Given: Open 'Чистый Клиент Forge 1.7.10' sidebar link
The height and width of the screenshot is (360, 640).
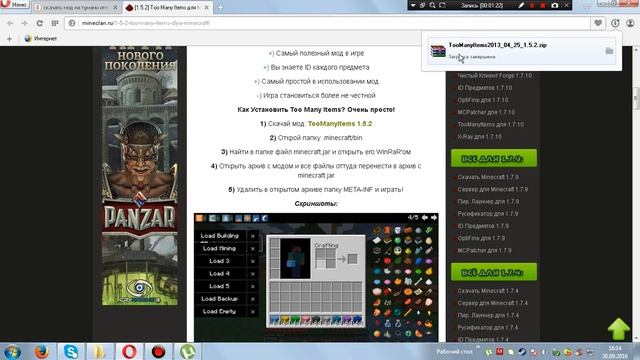Looking at the screenshot, I should [x=494, y=76].
